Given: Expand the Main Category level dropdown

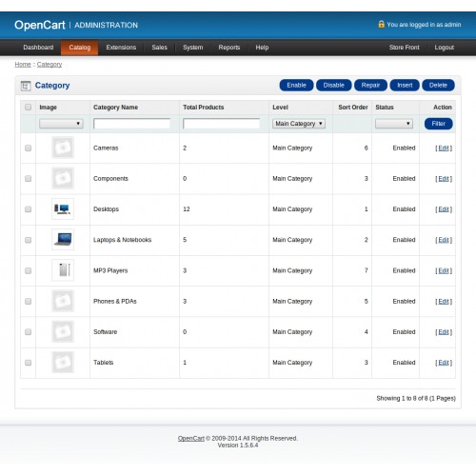Looking at the screenshot, I should click(x=299, y=124).
